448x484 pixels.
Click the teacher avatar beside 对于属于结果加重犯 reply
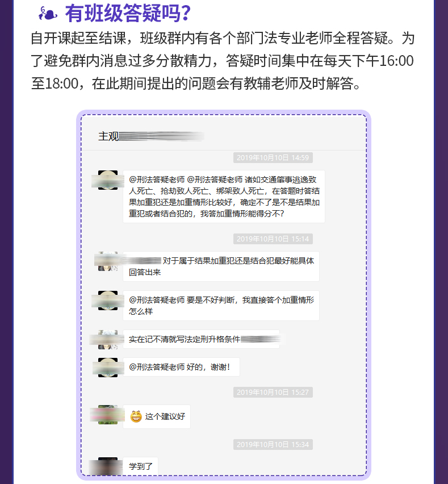pyautogui.click(x=108, y=261)
